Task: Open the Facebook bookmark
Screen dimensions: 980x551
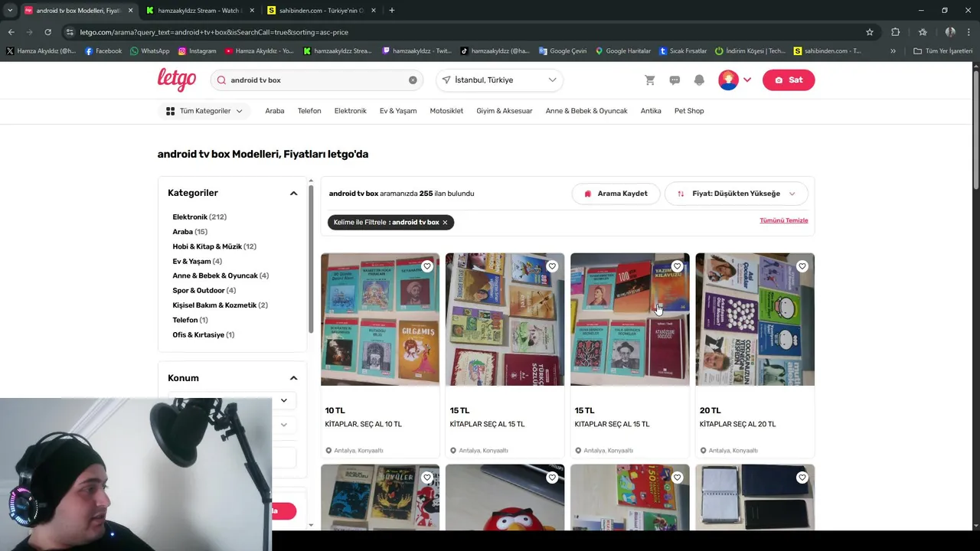Action: (x=103, y=51)
